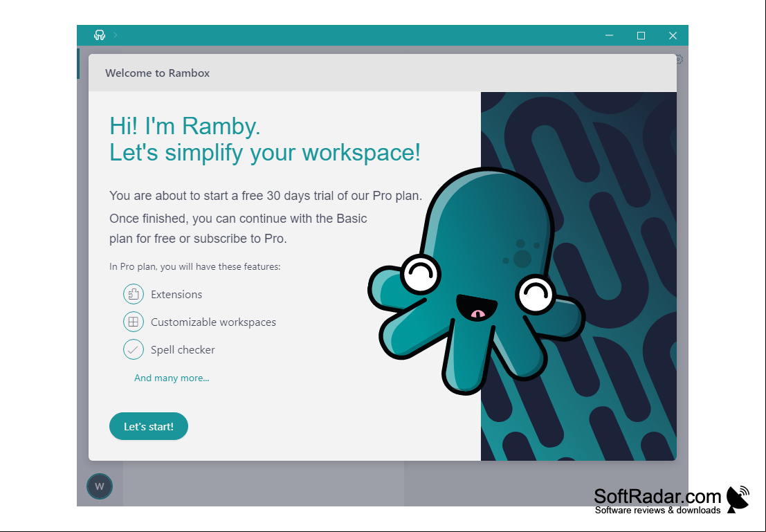
Task: Click the Rambox logo in title bar
Action: 100,35
